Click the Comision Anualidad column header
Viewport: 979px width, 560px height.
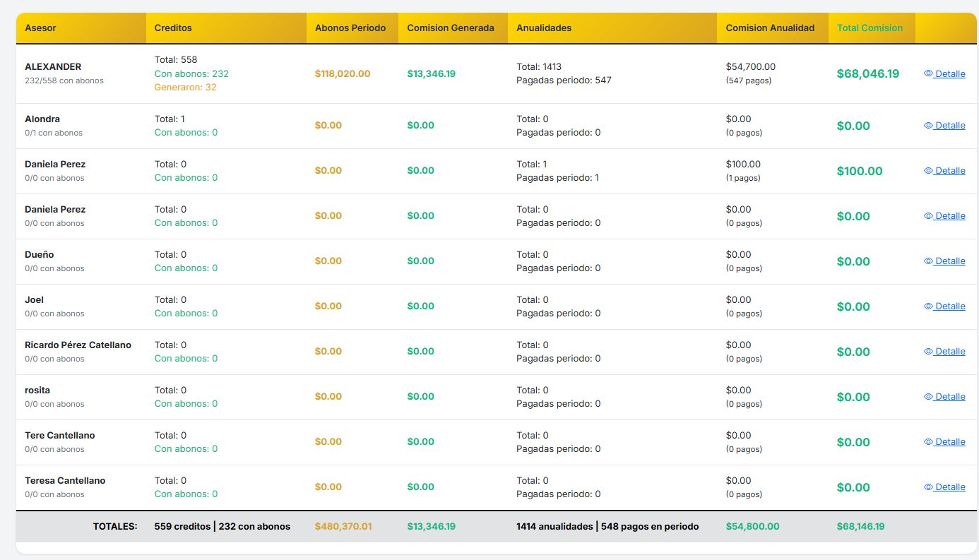pyautogui.click(x=770, y=28)
